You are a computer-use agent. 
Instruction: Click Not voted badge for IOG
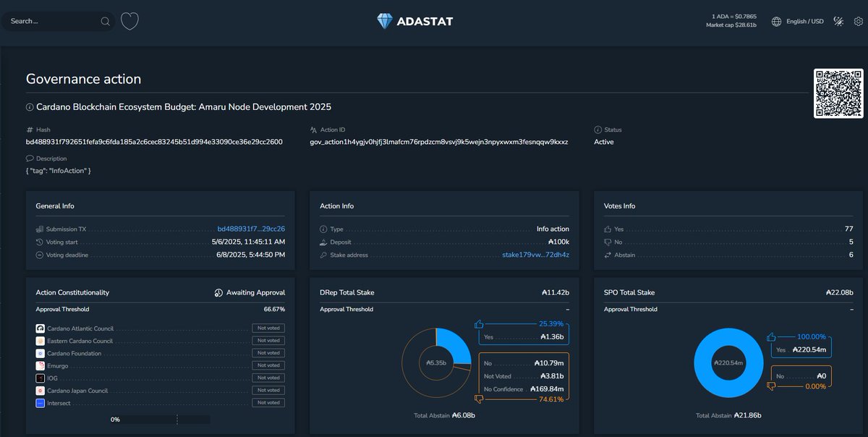click(x=268, y=378)
